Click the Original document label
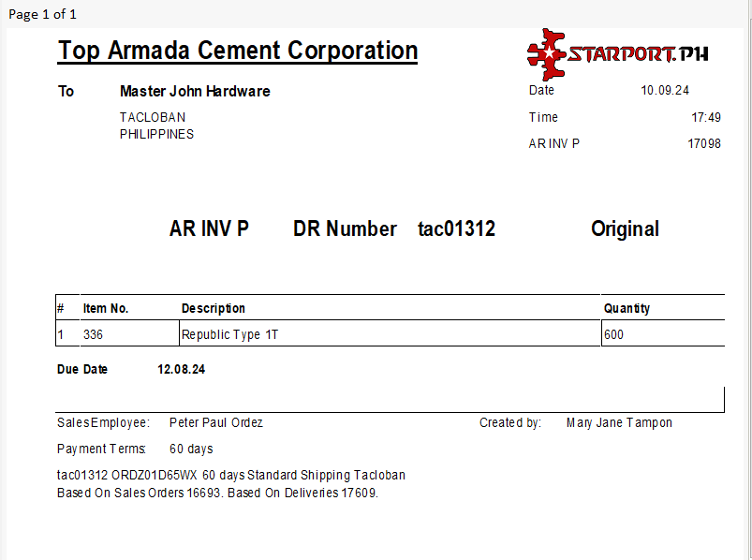Screen dimensions: 752x560 click(625, 228)
